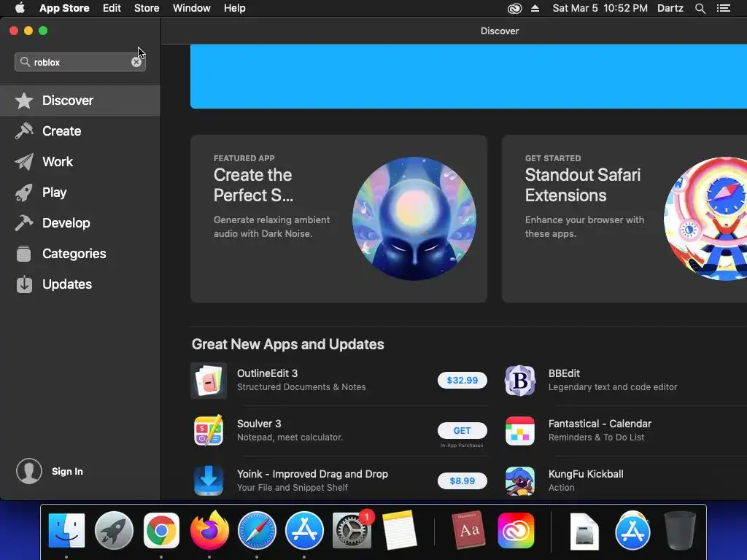747x560 pixels.
Task: Open System Preferences from the Dock
Action: [x=352, y=531]
